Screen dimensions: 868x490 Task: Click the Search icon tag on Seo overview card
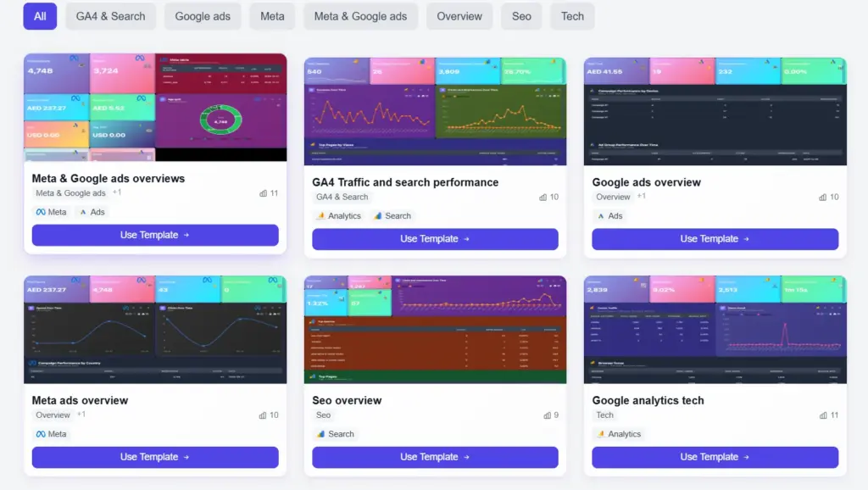tap(336, 434)
